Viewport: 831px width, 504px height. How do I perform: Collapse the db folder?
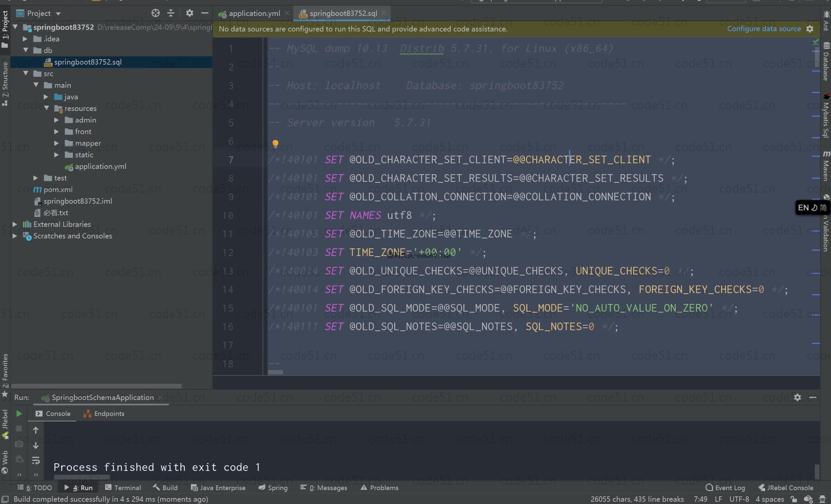click(25, 50)
